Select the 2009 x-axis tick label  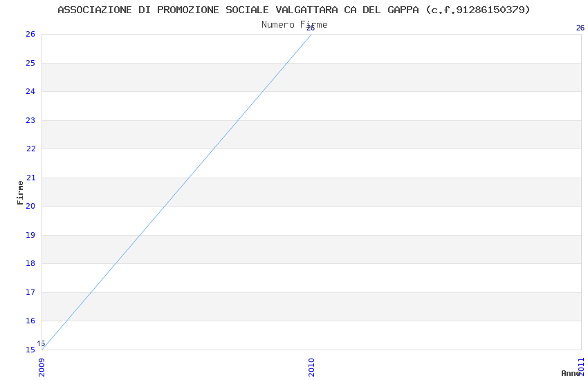(42, 368)
